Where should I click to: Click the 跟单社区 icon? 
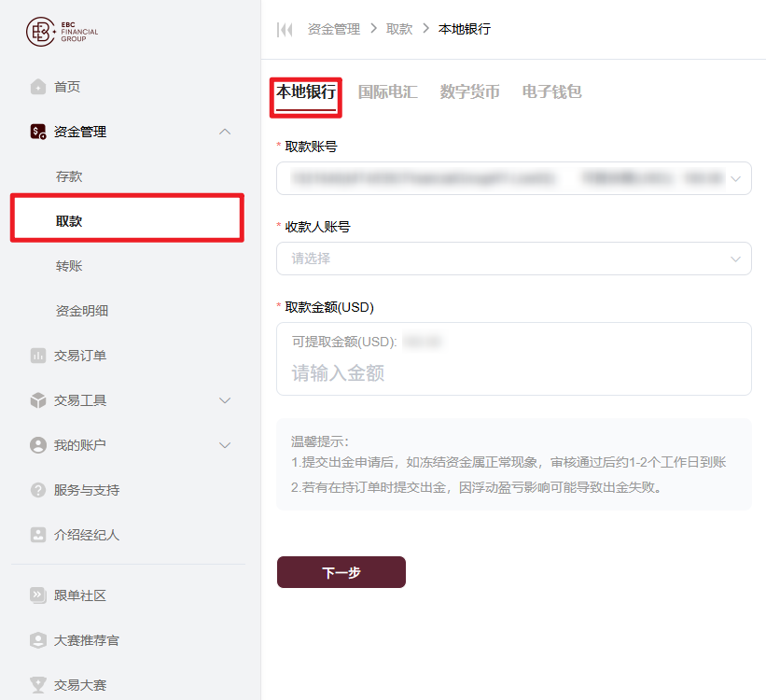click(x=38, y=595)
